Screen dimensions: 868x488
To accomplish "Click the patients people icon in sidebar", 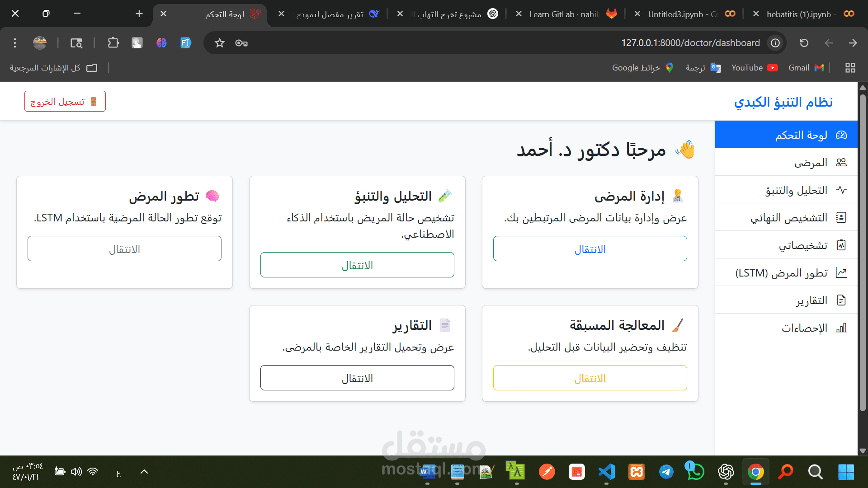I will point(841,162).
